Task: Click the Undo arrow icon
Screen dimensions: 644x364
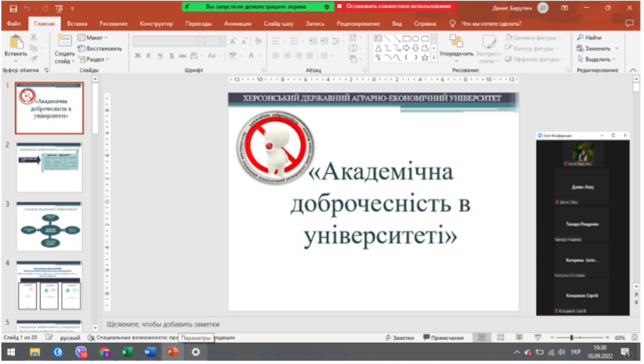Action: coord(27,8)
